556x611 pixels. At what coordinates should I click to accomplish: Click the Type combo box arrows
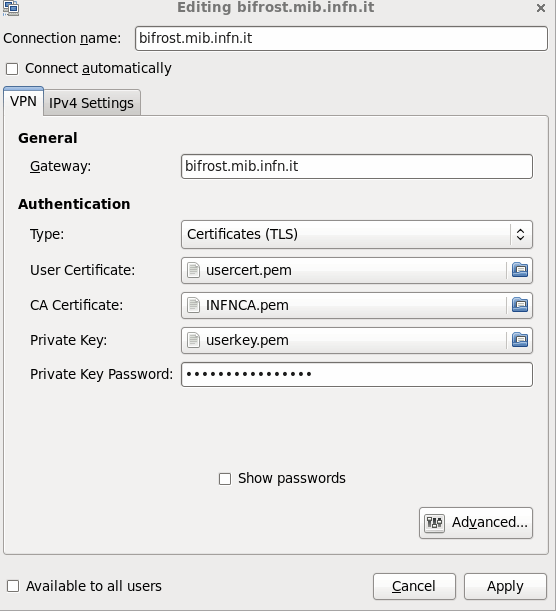pyautogui.click(x=520, y=235)
